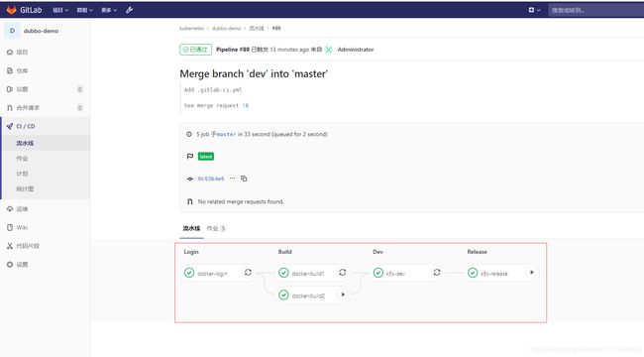This screenshot has height=357, width=644.
Task: Open docker-login job
Action: (212, 274)
